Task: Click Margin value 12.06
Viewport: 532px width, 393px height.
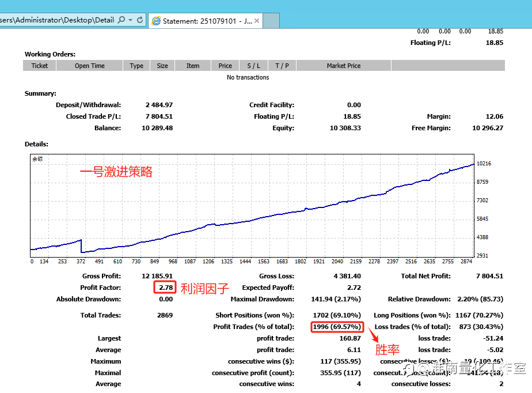Action: point(495,116)
